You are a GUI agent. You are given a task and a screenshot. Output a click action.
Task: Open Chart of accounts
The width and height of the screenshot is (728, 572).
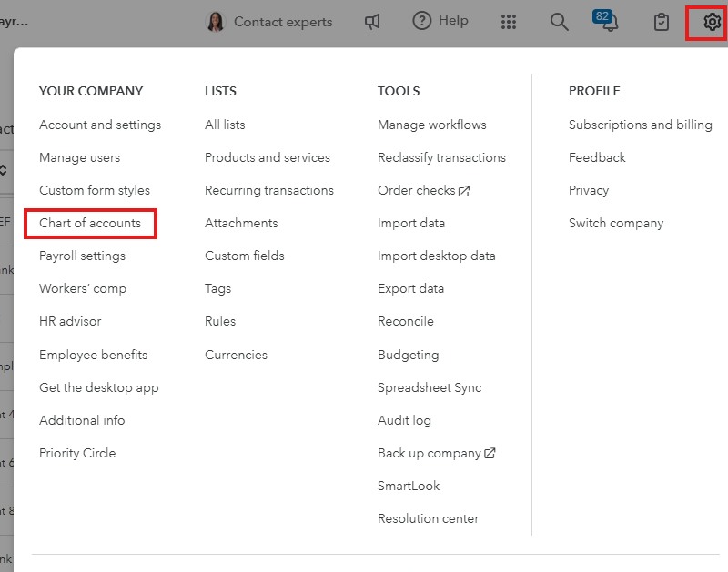90,223
